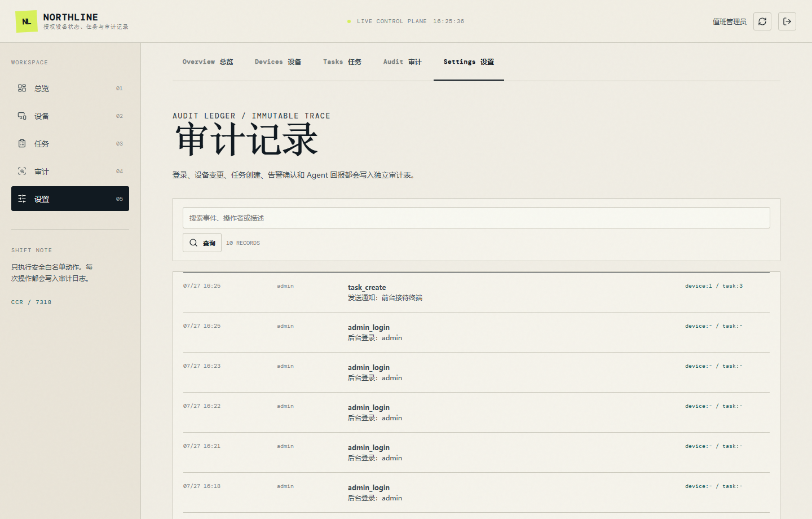Go to the Audit 审计 tab
Viewport: 812px width, 519px height.
(403, 62)
